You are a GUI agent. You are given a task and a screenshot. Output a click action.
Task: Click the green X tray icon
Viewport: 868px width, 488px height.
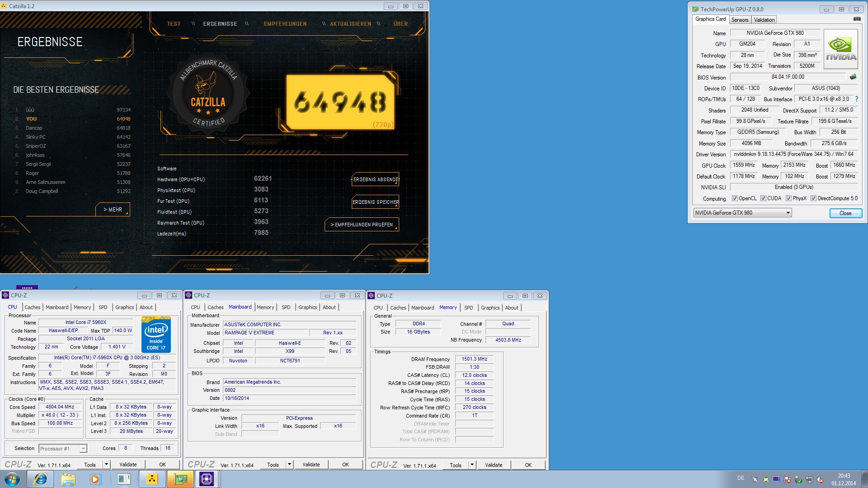pos(765,479)
